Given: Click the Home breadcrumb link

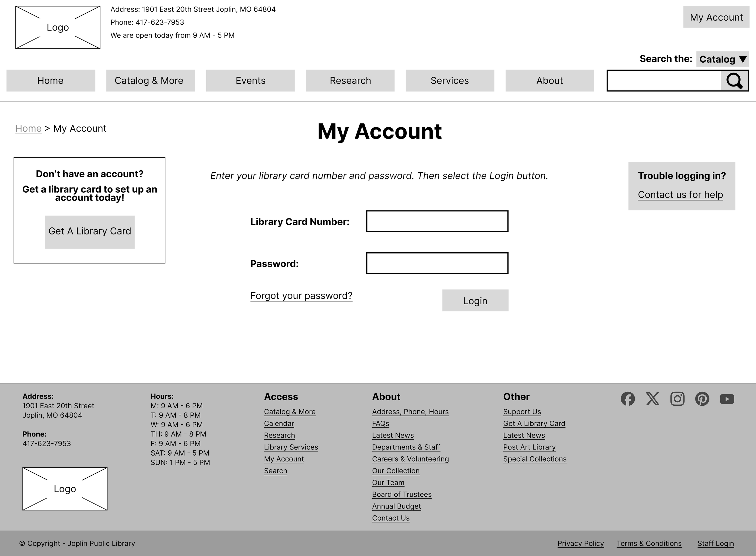Looking at the screenshot, I should (28, 129).
